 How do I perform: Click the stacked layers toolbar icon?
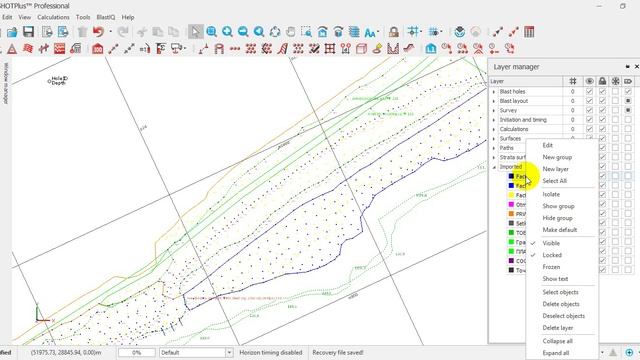point(354,32)
